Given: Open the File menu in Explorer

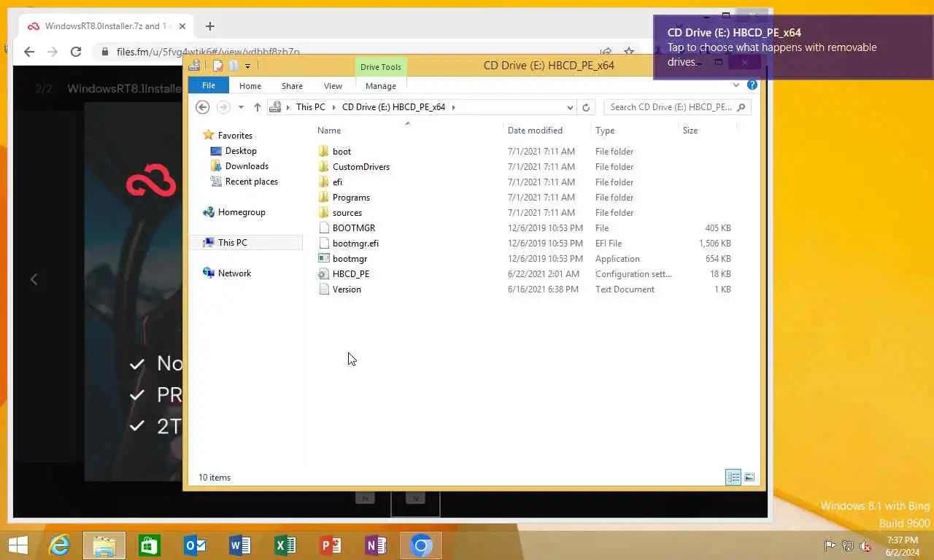Looking at the screenshot, I should pos(209,85).
